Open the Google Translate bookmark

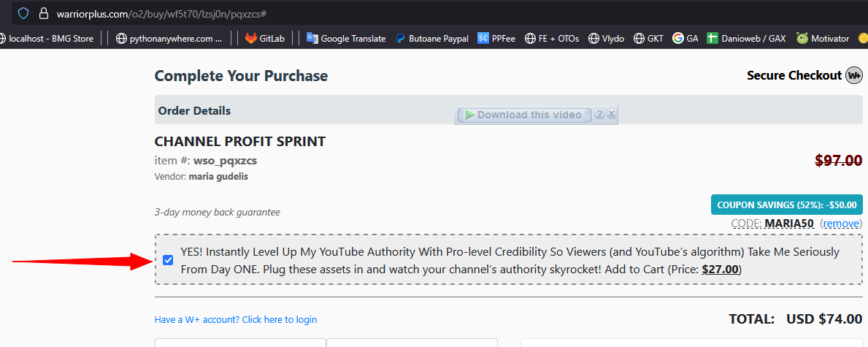(345, 39)
